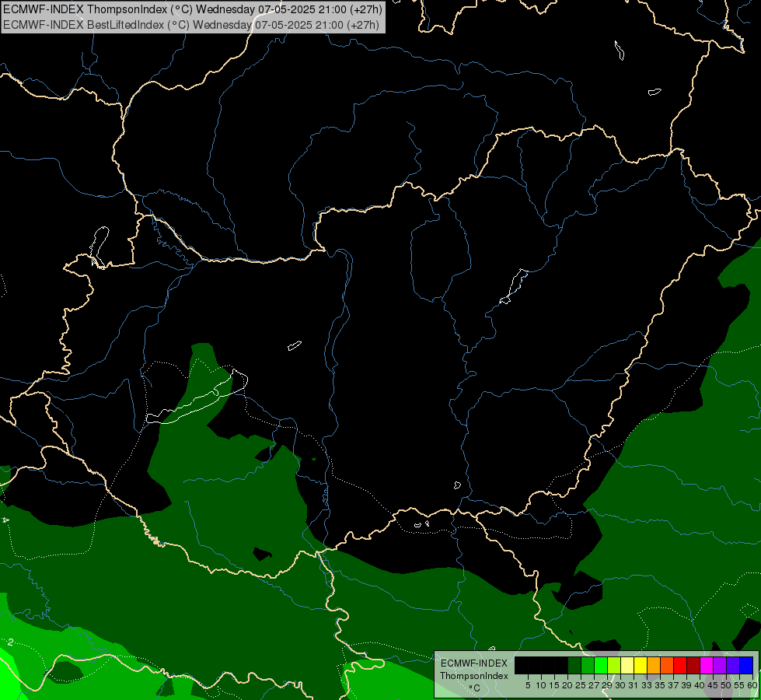Click the legend tick value 60

(752, 685)
